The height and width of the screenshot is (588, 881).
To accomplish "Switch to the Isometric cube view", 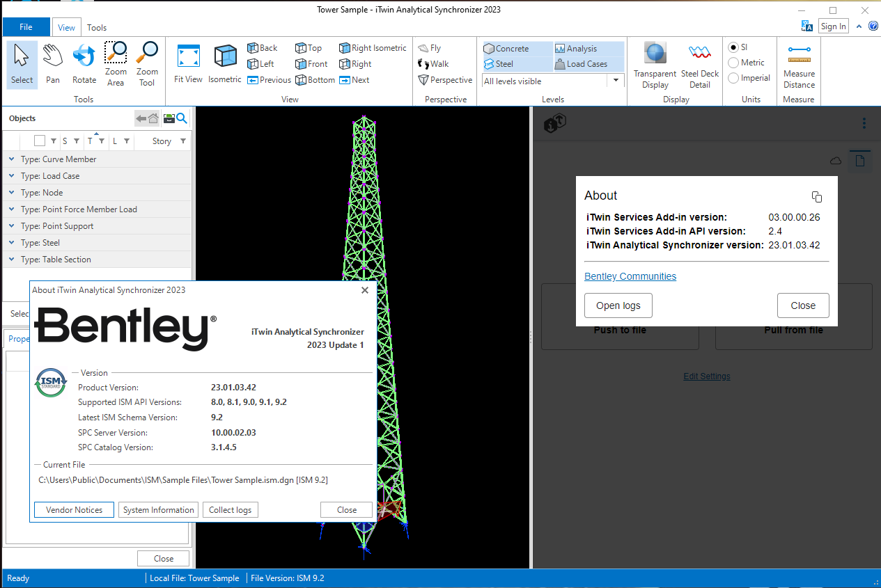I will click(x=224, y=64).
